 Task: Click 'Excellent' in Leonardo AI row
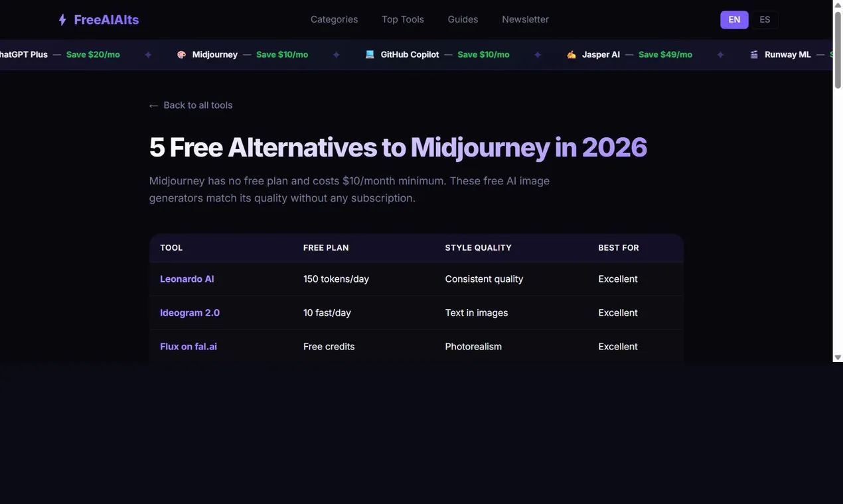tap(618, 279)
